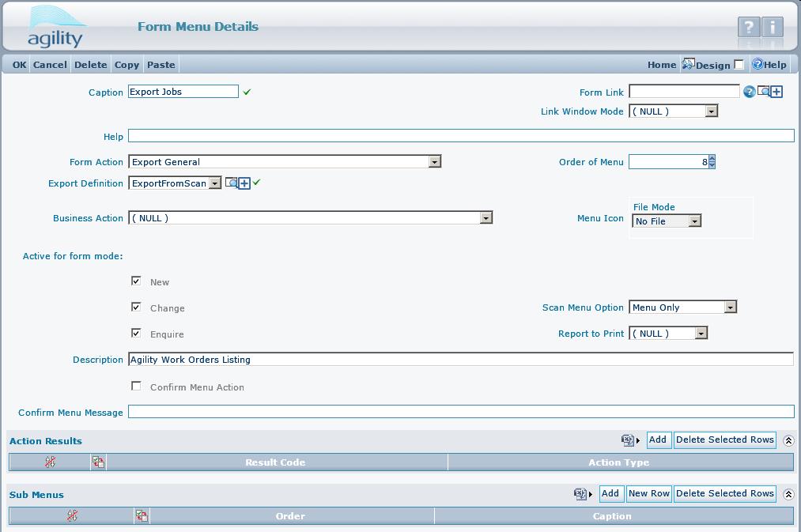Toggle the Design checkbox

739,65
